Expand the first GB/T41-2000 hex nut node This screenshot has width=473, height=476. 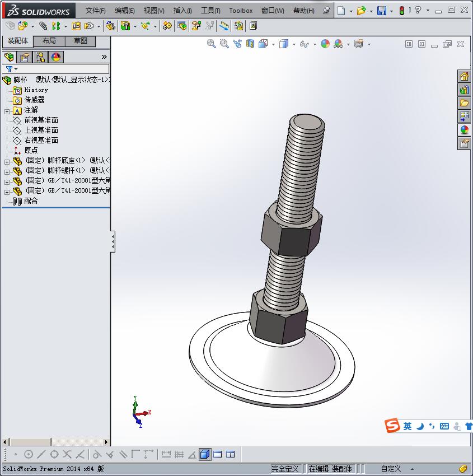(x=7, y=182)
